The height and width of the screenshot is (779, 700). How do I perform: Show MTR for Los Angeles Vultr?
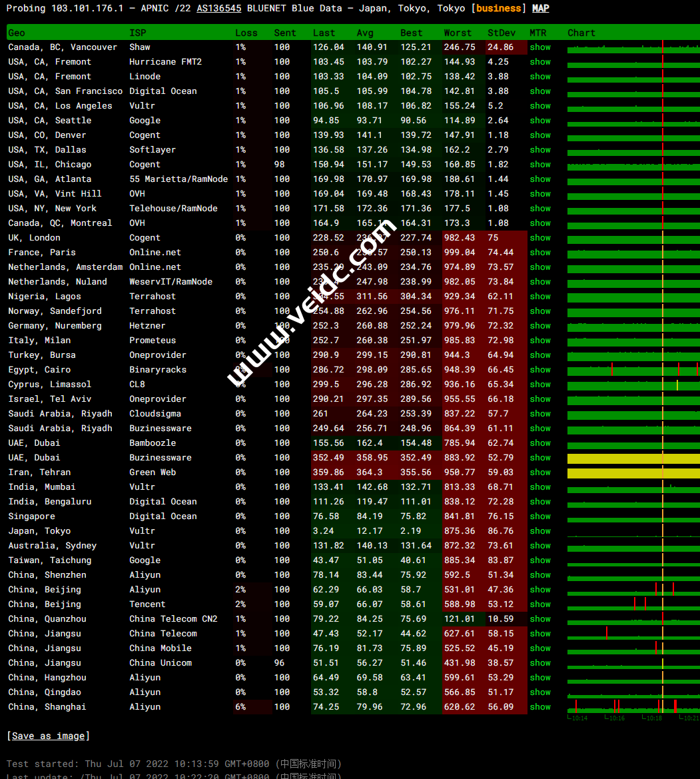tap(540, 106)
